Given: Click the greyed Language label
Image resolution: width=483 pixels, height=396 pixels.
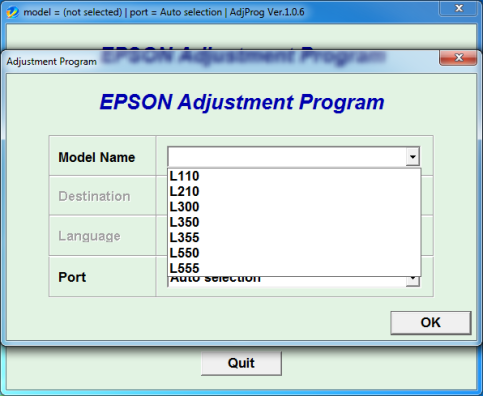Looking at the screenshot, I should pos(89,236).
